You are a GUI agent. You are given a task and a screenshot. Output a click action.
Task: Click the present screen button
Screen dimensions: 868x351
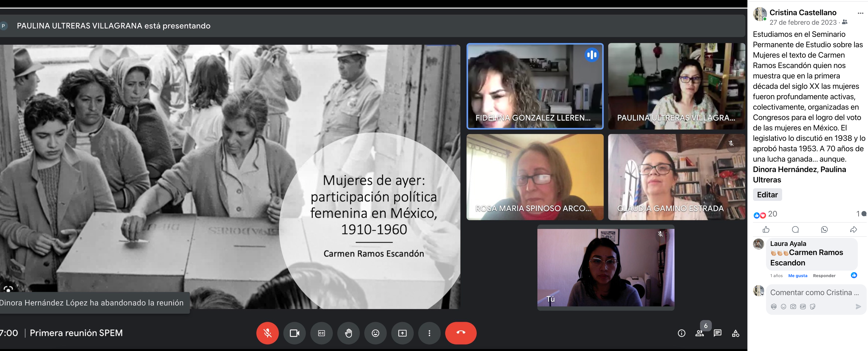click(402, 333)
